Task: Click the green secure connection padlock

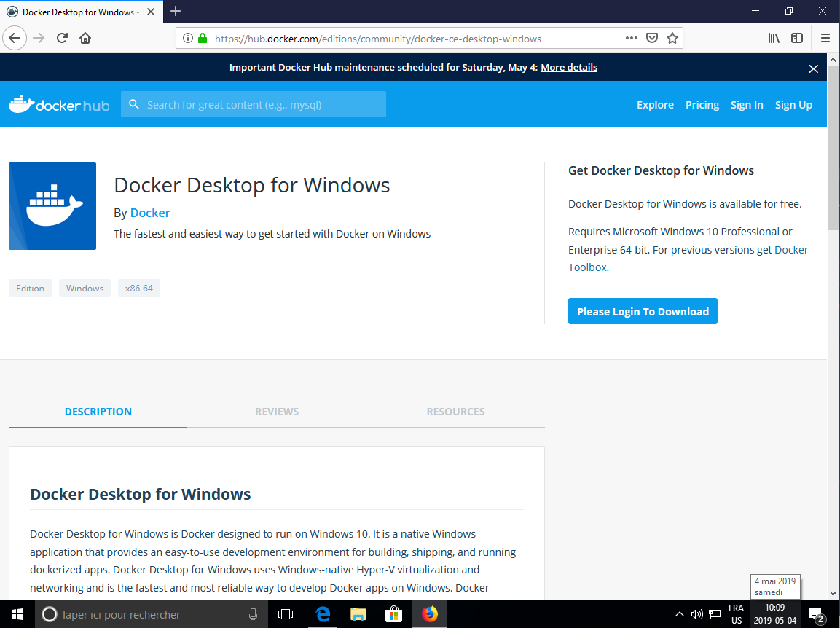Action: pyautogui.click(x=203, y=38)
